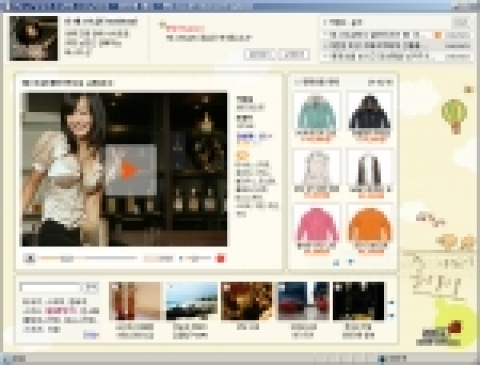The width and height of the screenshot is (480, 365).
Task: Click the blue more link below the tag list
Action: tap(91, 335)
